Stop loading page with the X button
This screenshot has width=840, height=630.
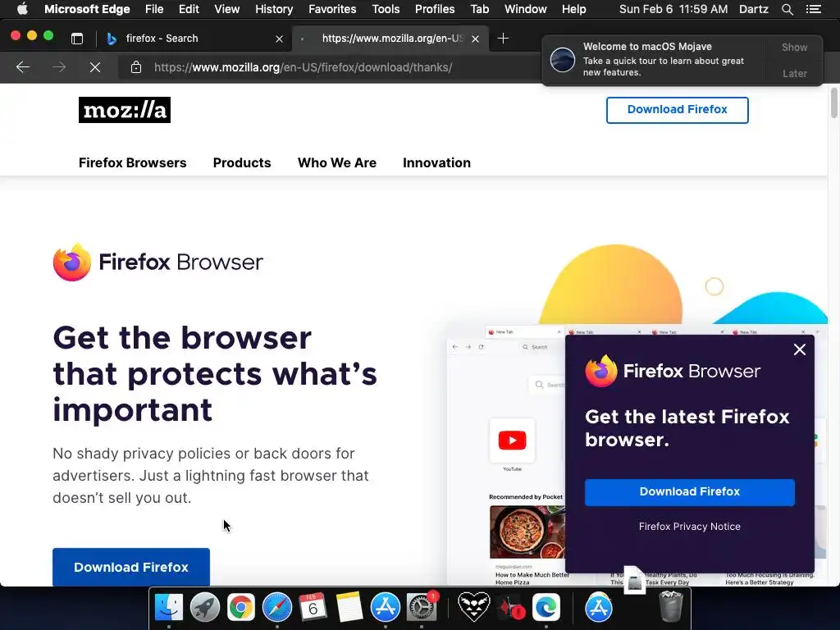click(95, 67)
